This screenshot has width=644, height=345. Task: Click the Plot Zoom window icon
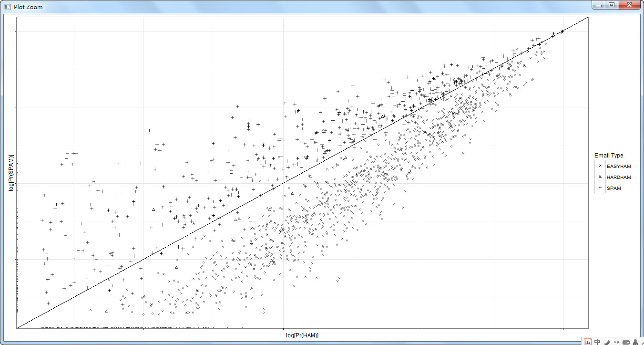[7, 7]
